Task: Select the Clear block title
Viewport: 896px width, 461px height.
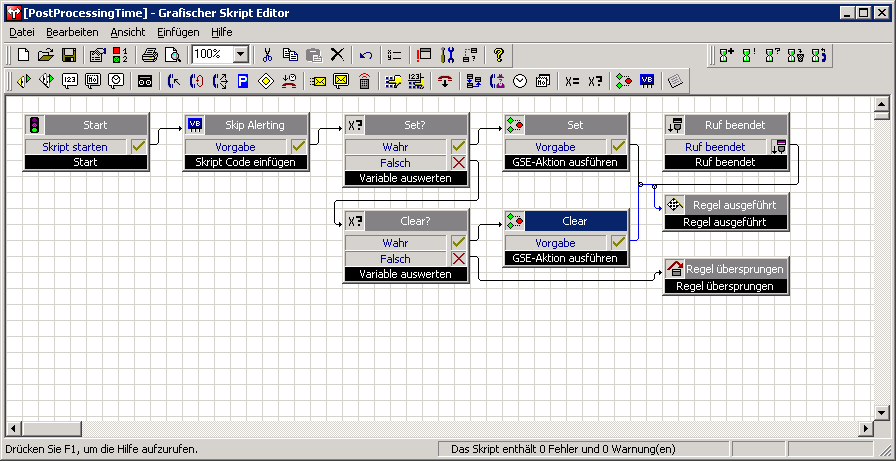Action: [x=575, y=221]
